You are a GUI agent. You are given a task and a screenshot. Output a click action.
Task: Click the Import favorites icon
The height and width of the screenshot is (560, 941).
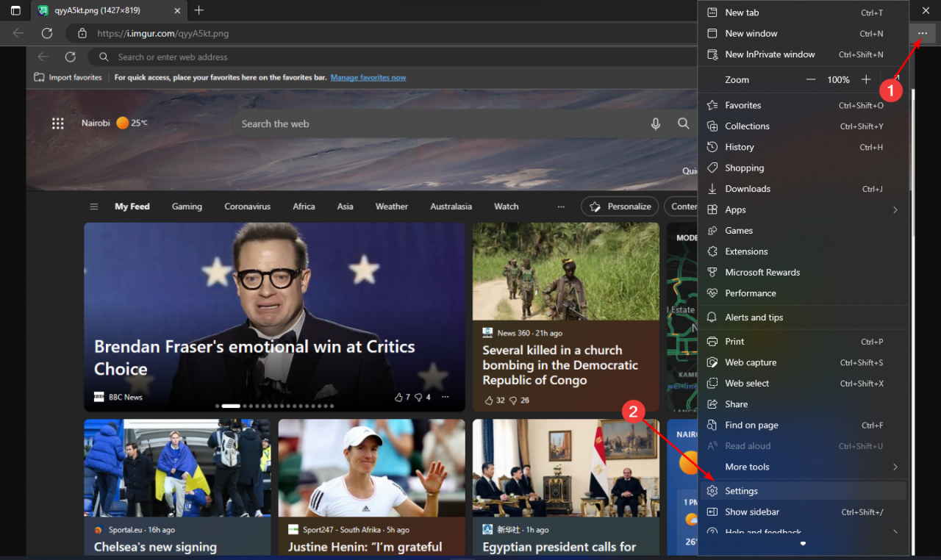[38, 76]
